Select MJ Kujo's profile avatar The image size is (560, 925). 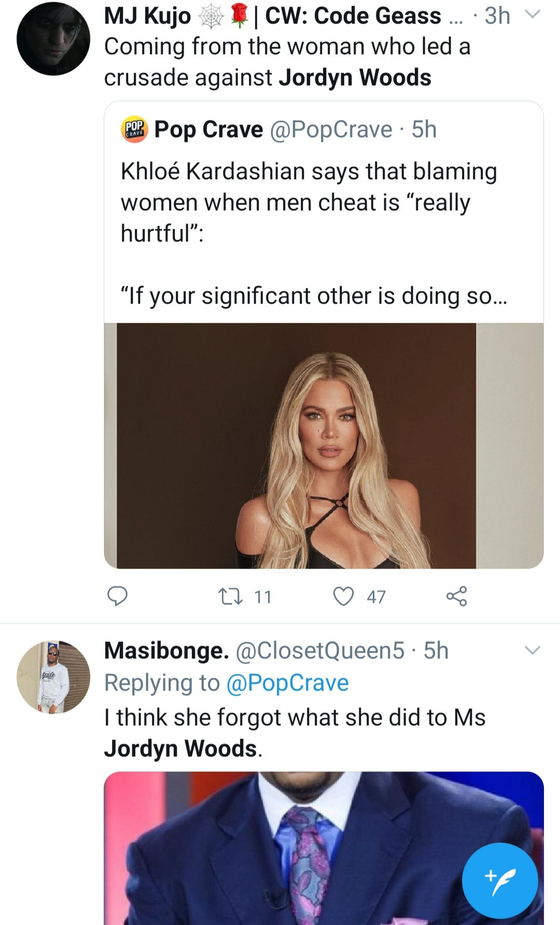[x=53, y=39]
